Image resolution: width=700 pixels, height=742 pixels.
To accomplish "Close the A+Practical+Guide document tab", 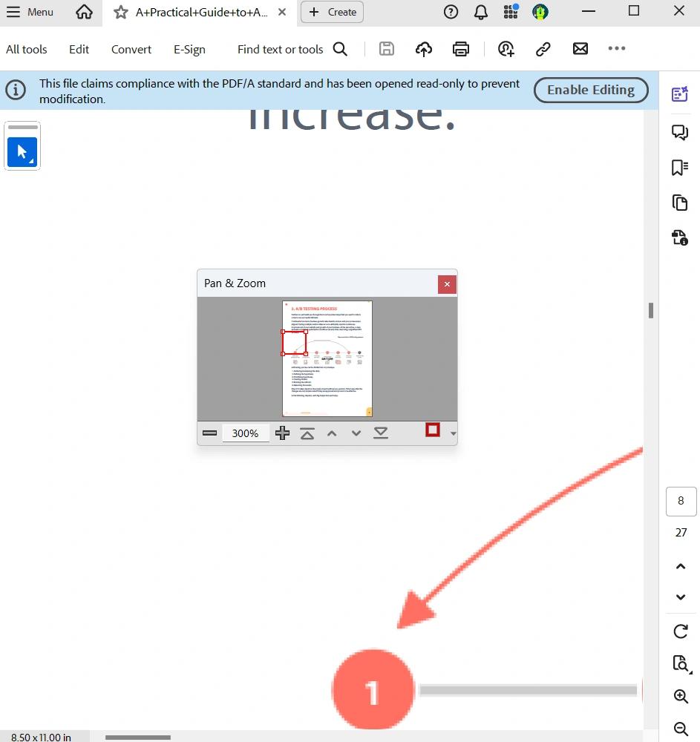I will [282, 12].
